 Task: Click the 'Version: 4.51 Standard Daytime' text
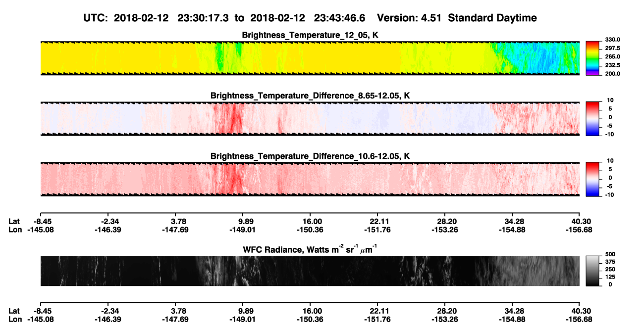point(457,18)
